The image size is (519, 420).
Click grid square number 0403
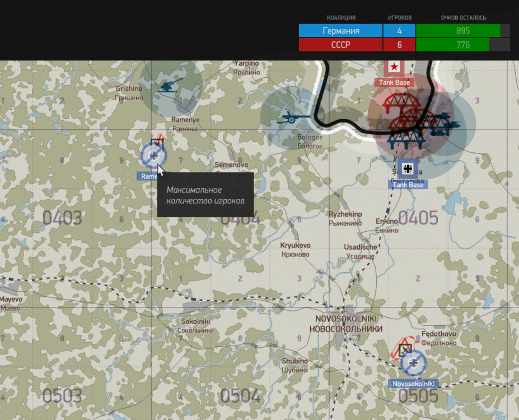62,218
